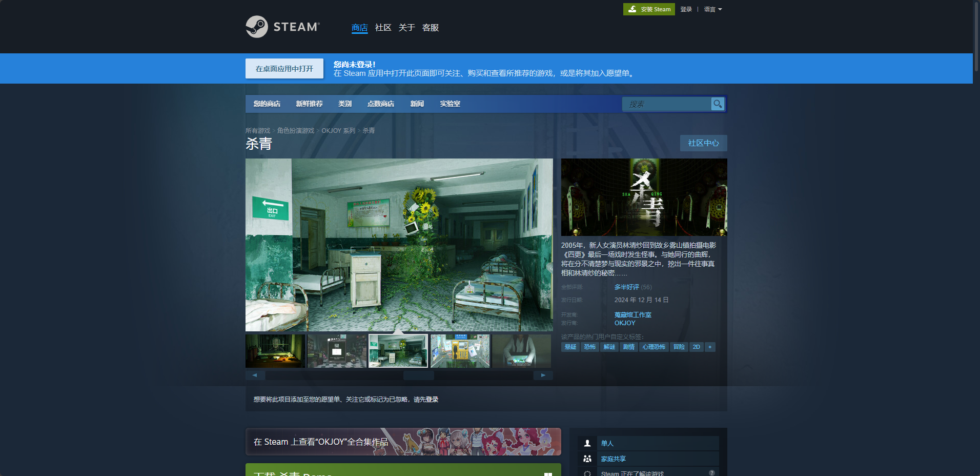Viewport: 980px width, 476px height.
Task: Click the main hospital ward screenshot
Action: tap(399, 245)
